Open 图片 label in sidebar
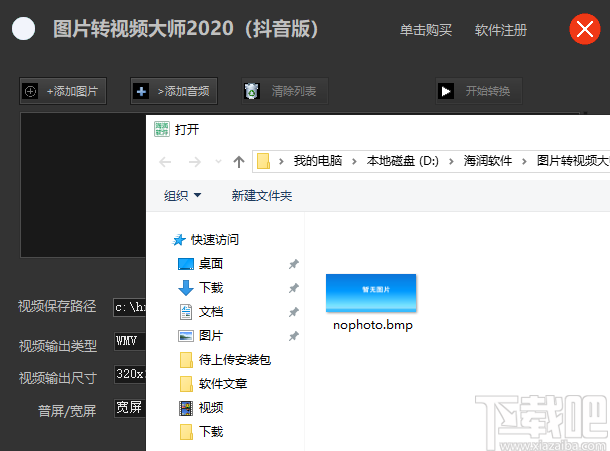 pyautogui.click(x=211, y=336)
